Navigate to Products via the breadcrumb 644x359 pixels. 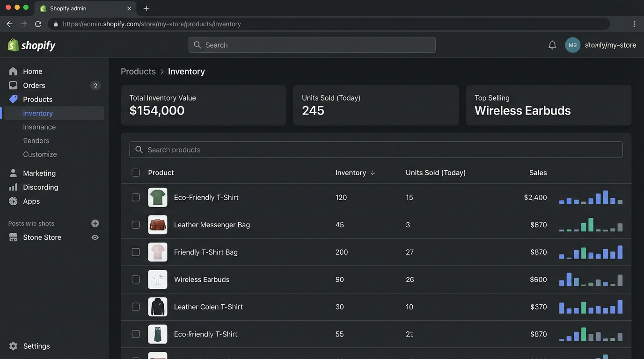pos(138,71)
